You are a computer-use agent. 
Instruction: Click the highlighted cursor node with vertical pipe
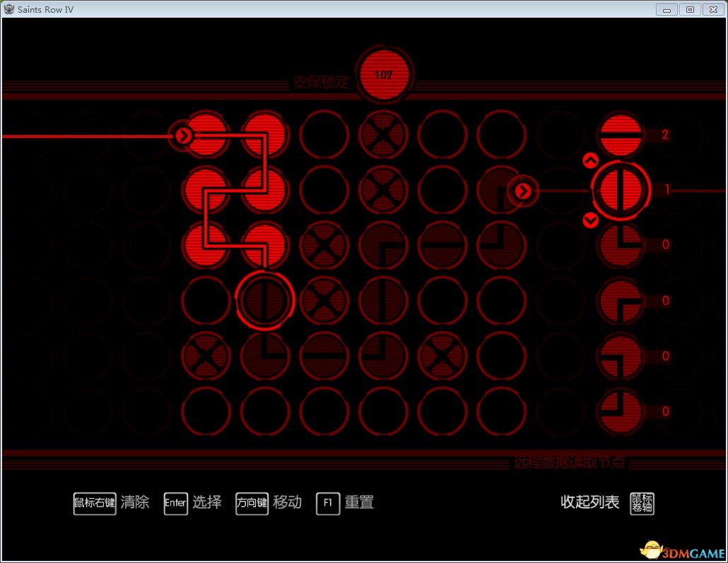point(265,301)
